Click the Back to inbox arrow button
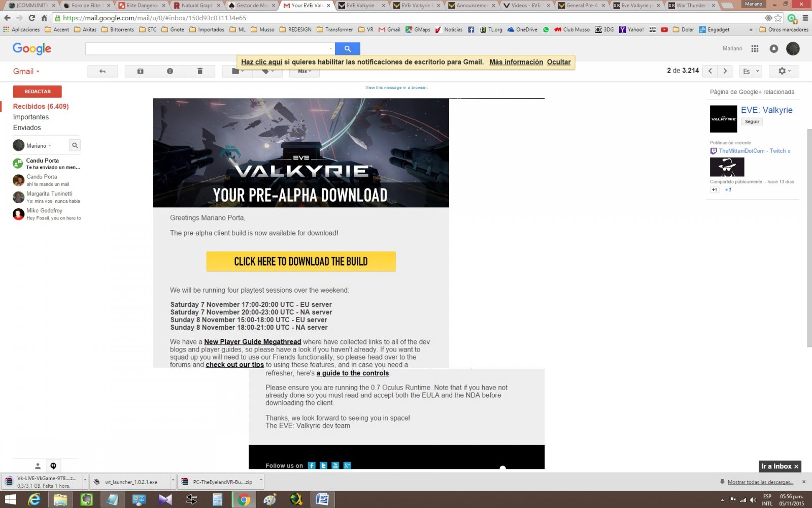 tap(103, 71)
